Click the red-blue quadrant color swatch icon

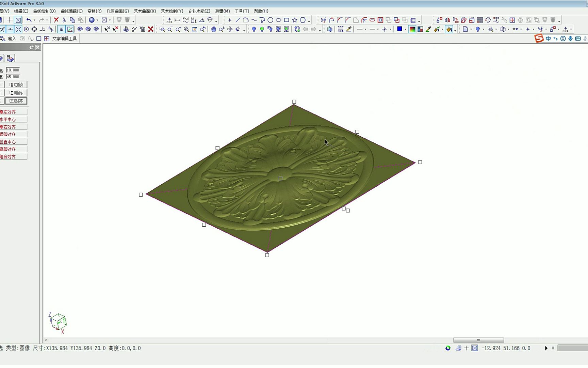pos(420,29)
